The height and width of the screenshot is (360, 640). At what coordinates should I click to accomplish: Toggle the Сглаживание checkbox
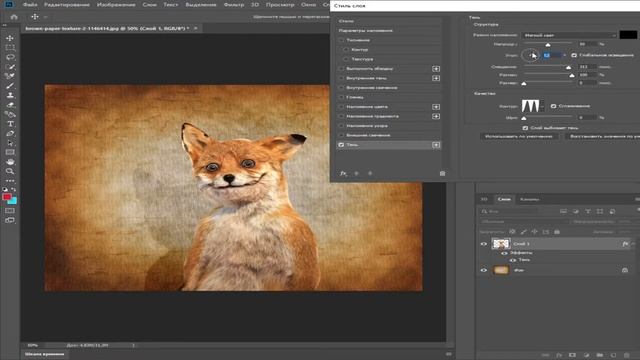point(553,106)
